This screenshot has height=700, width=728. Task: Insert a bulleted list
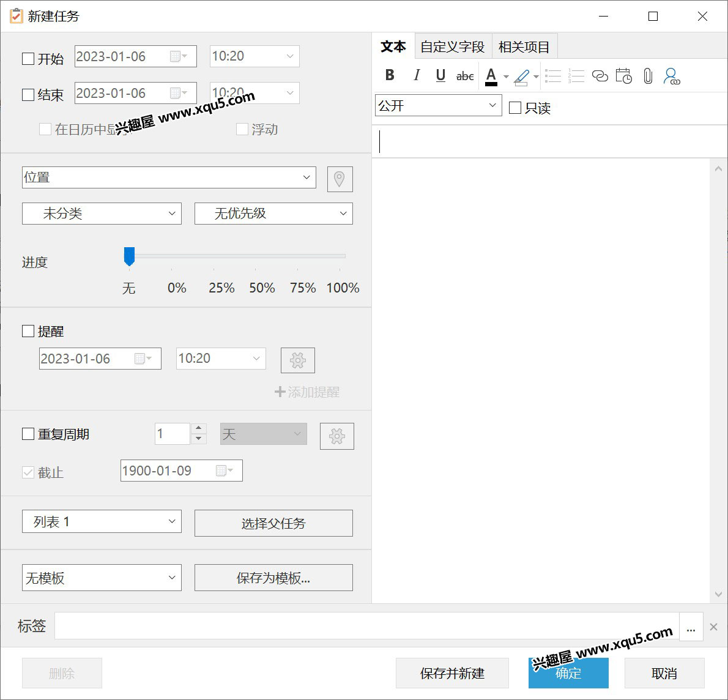tap(552, 76)
